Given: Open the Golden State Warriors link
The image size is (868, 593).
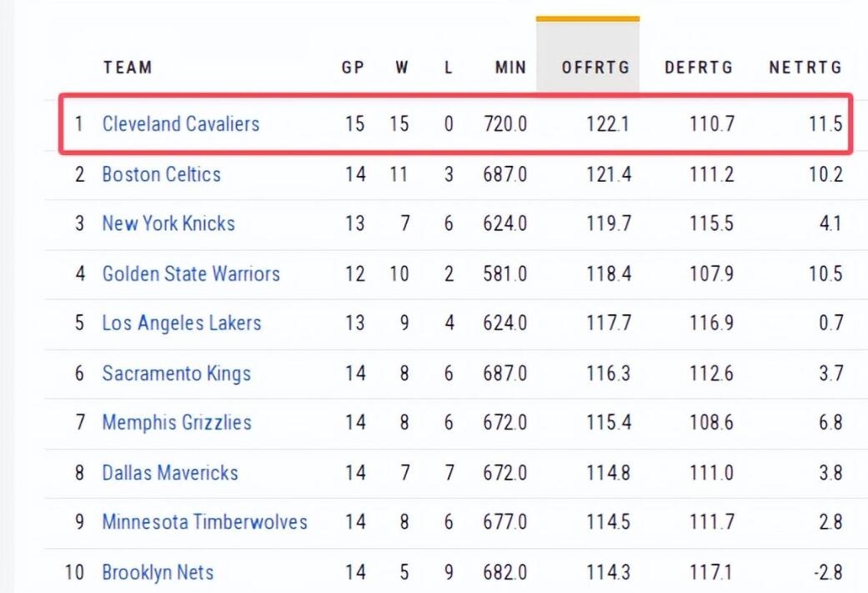Looking at the screenshot, I should point(191,274).
